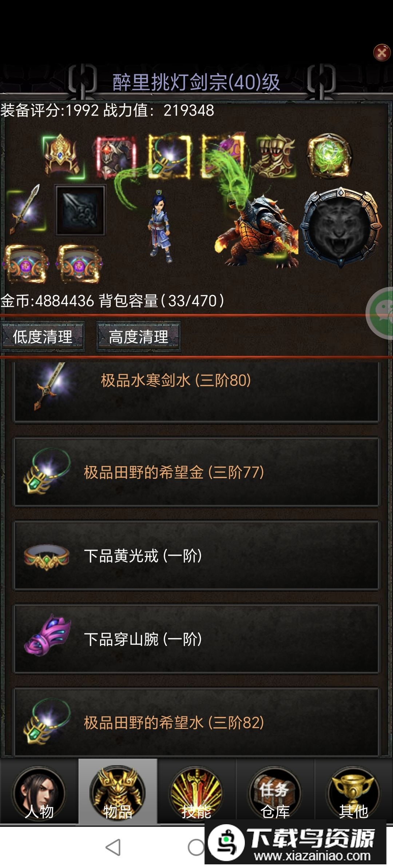
Task: Close the inventory panel with red X
Action: (x=382, y=53)
